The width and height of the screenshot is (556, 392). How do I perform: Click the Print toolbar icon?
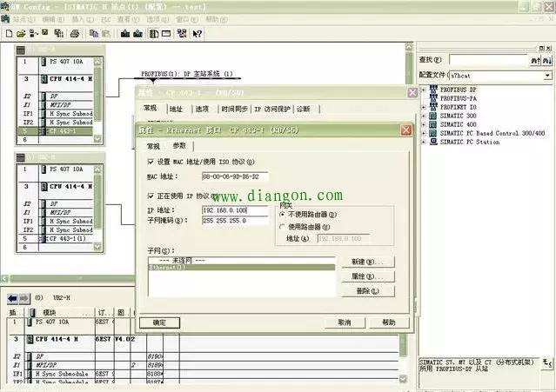75,34
